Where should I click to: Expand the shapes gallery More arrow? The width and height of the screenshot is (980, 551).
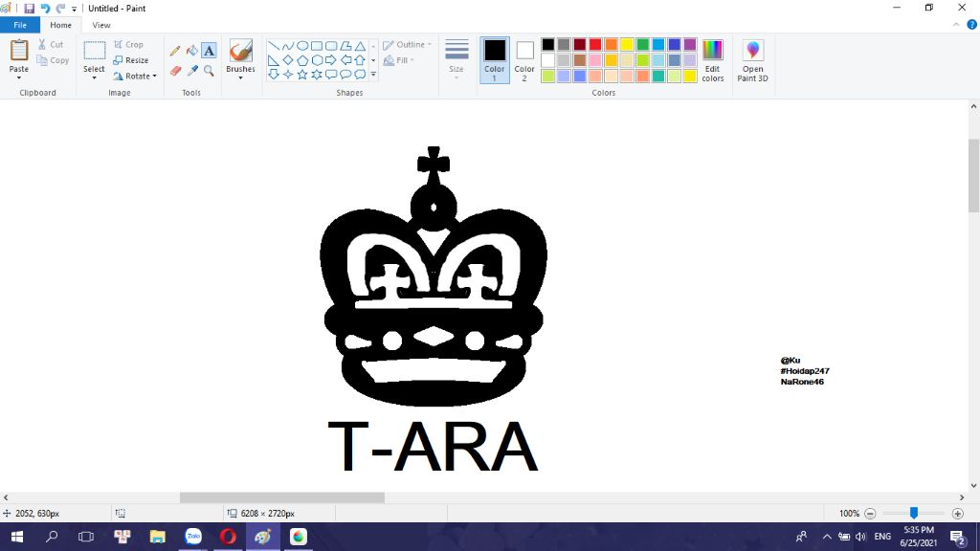[x=373, y=75]
